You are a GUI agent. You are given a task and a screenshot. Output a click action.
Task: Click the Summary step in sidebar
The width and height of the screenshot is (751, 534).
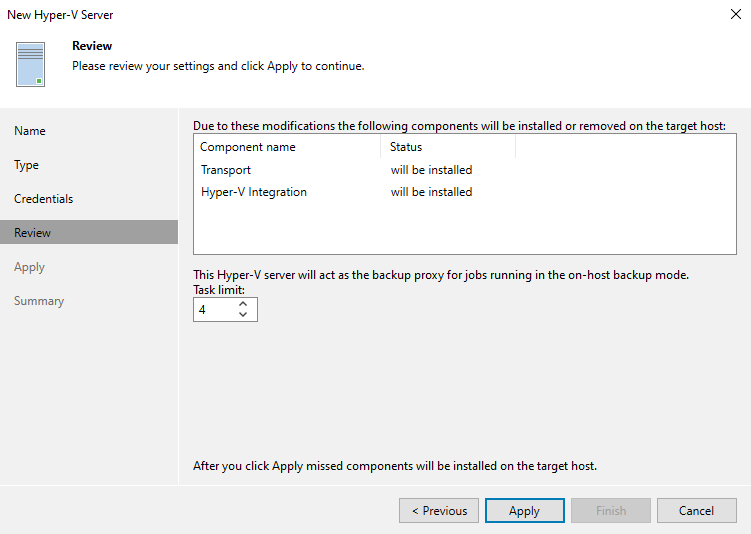coord(39,301)
